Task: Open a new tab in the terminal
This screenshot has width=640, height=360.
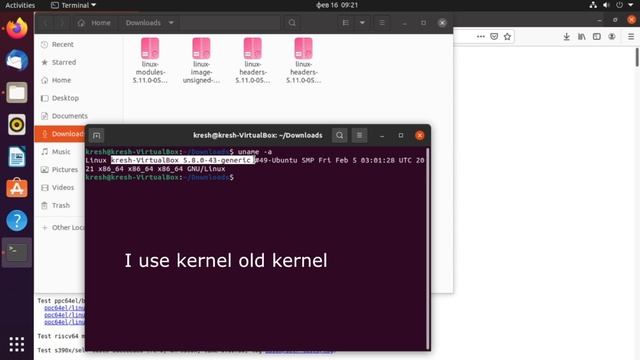Action: point(96,136)
